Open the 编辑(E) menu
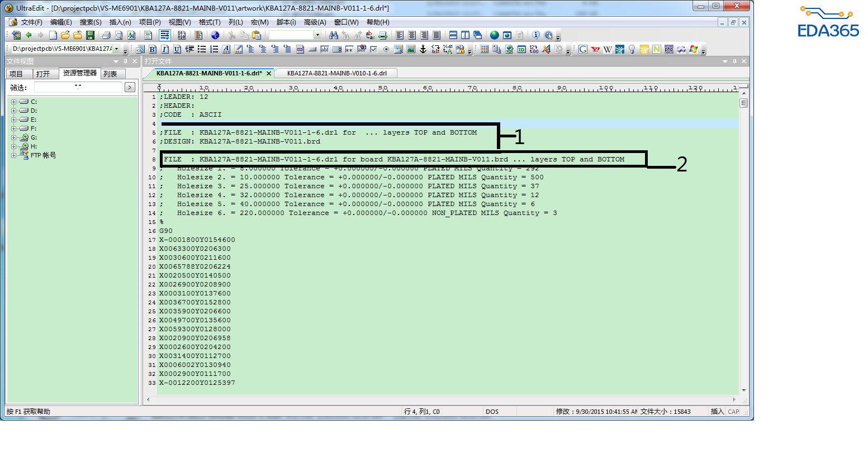This screenshot has height=458, width=868. (x=61, y=22)
